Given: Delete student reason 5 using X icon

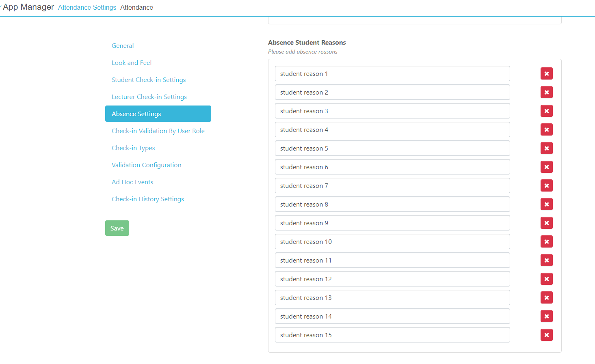Looking at the screenshot, I should [x=546, y=148].
